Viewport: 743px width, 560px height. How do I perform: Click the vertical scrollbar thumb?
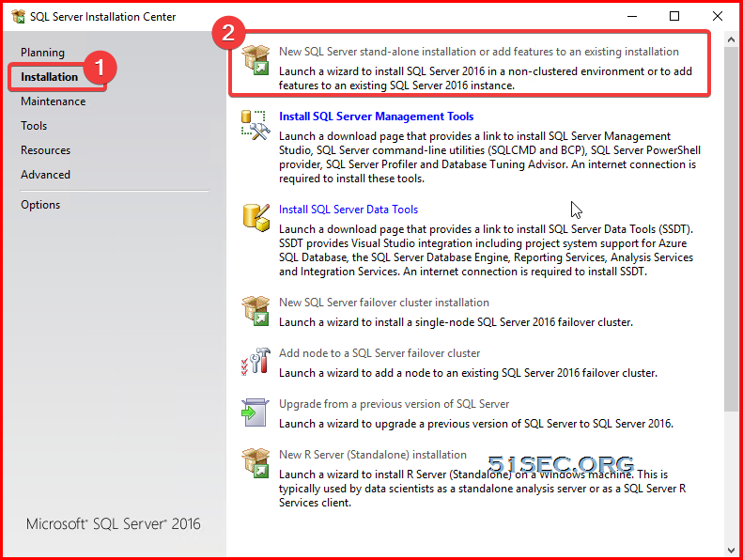(730, 229)
